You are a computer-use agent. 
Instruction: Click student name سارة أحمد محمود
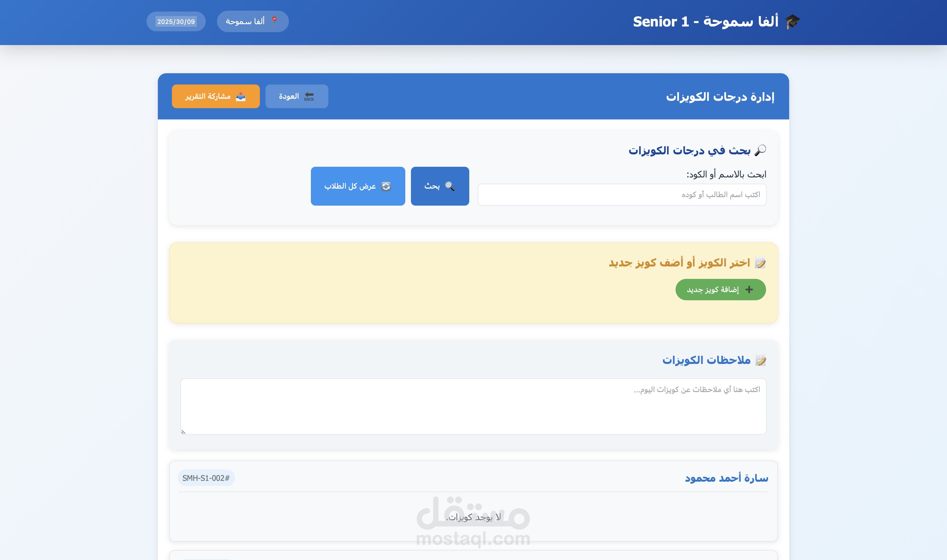coord(726,478)
